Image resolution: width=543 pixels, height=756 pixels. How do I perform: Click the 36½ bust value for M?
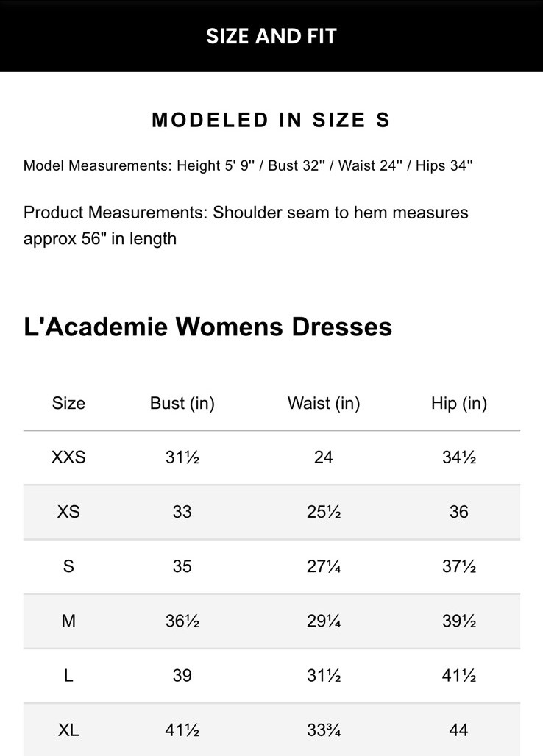click(x=182, y=621)
